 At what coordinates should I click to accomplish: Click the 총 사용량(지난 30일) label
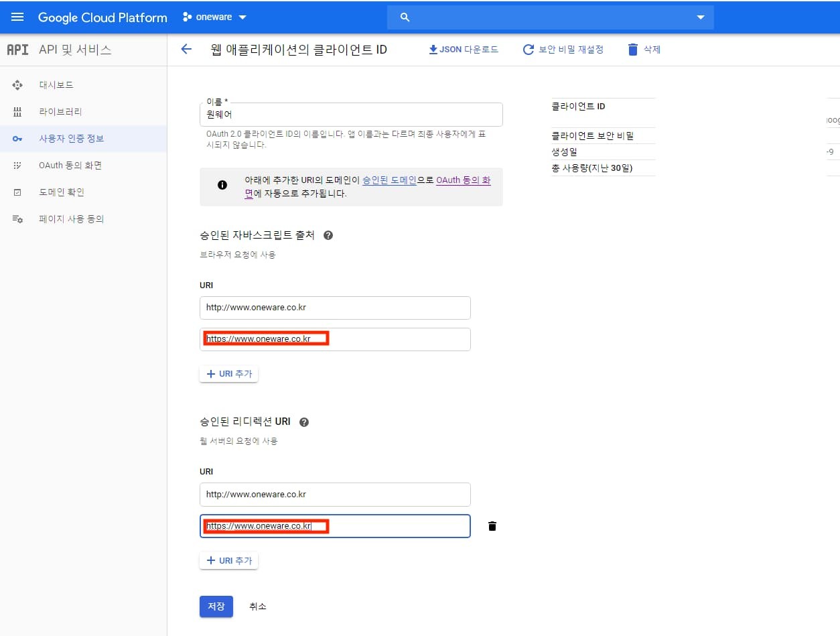coord(592,168)
